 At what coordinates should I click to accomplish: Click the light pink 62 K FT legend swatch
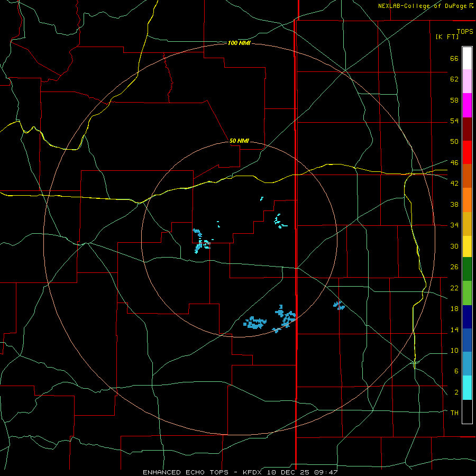[x=467, y=81]
